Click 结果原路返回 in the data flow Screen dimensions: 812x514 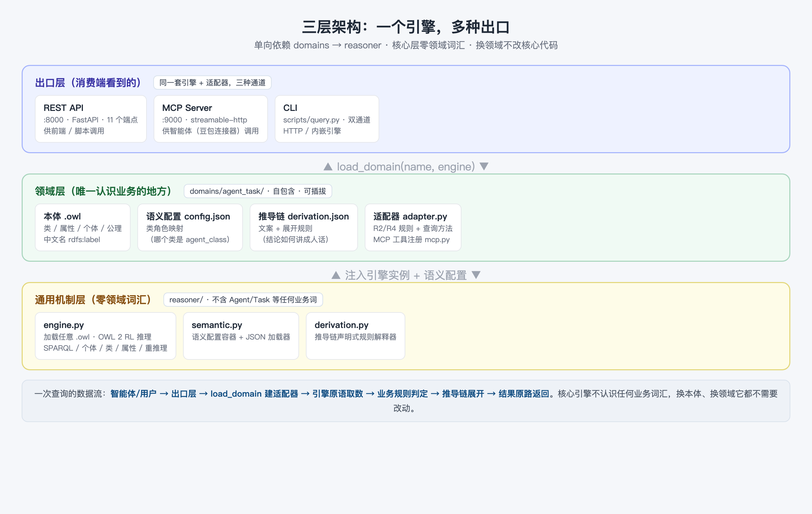pos(524,394)
